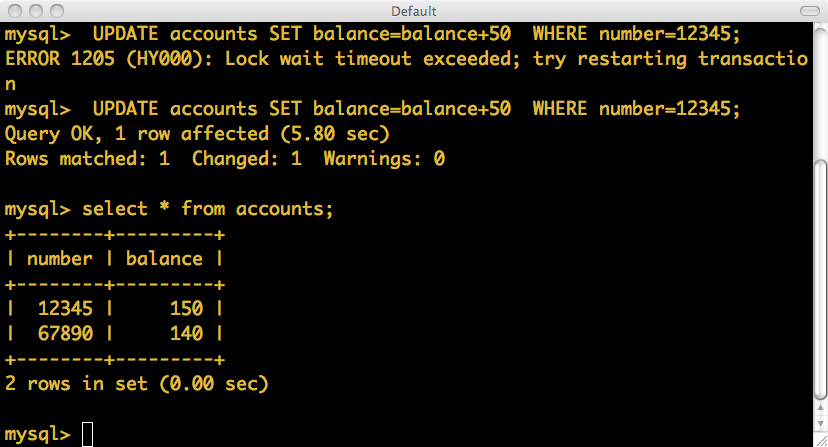Click the 2 rows in set result line
828x447 pixels.
click(x=137, y=384)
